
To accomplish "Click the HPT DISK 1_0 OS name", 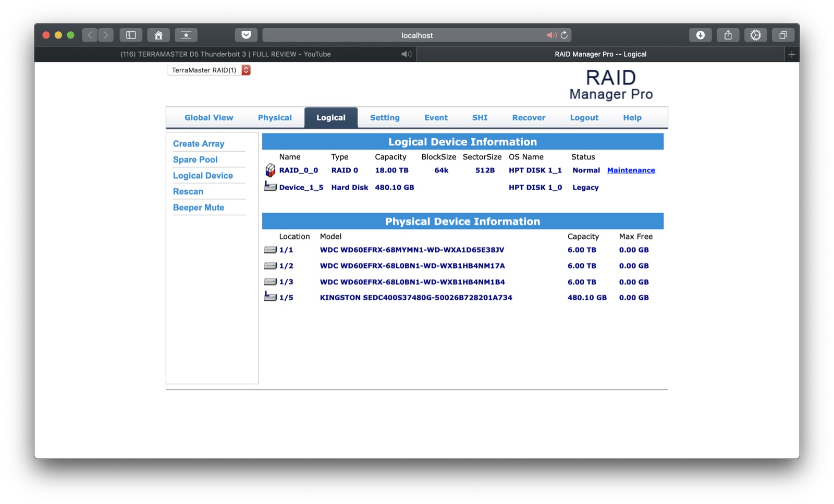I will click(x=535, y=188).
